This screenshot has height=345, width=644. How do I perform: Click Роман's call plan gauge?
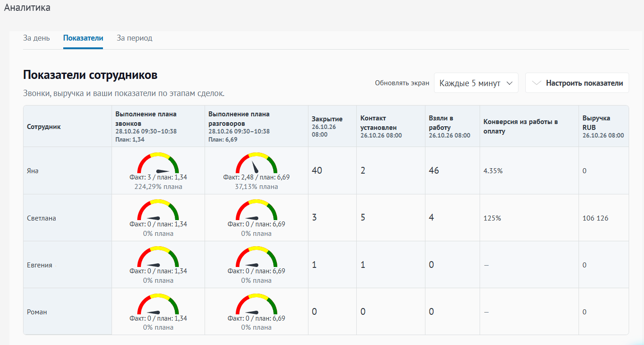pos(158,304)
